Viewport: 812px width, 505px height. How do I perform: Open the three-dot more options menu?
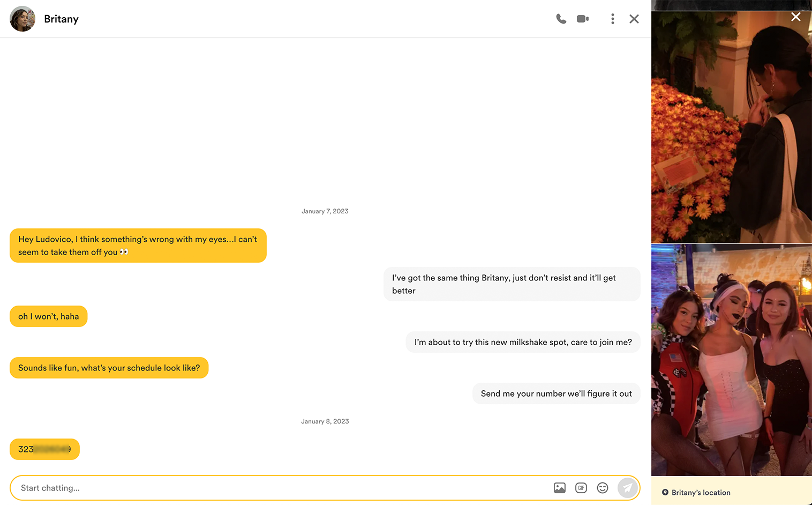pyautogui.click(x=612, y=19)
